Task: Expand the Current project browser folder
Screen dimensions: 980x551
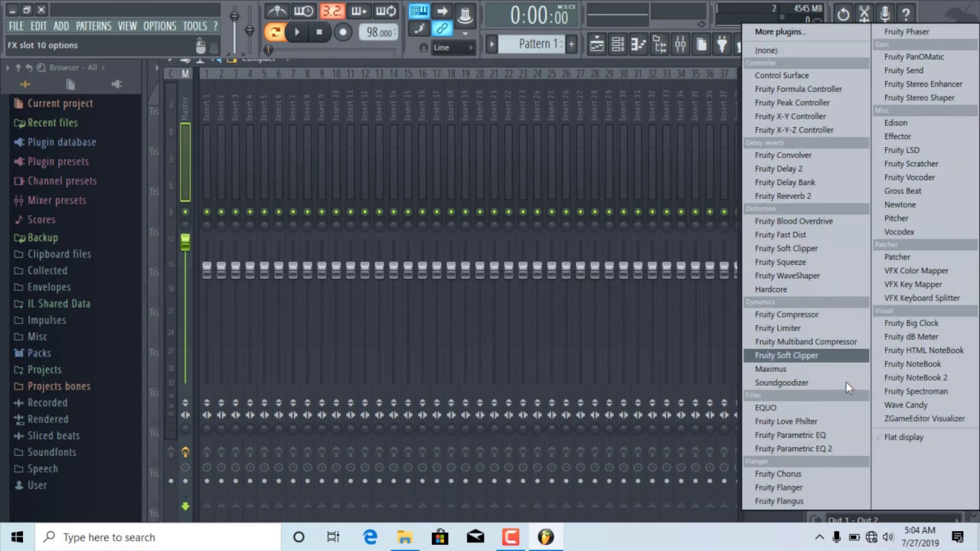Action: click(x=60, y=103)
